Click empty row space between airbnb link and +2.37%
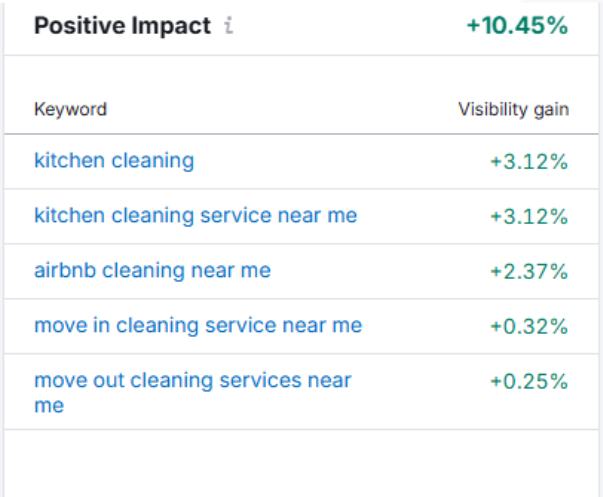 pos(380,271)
